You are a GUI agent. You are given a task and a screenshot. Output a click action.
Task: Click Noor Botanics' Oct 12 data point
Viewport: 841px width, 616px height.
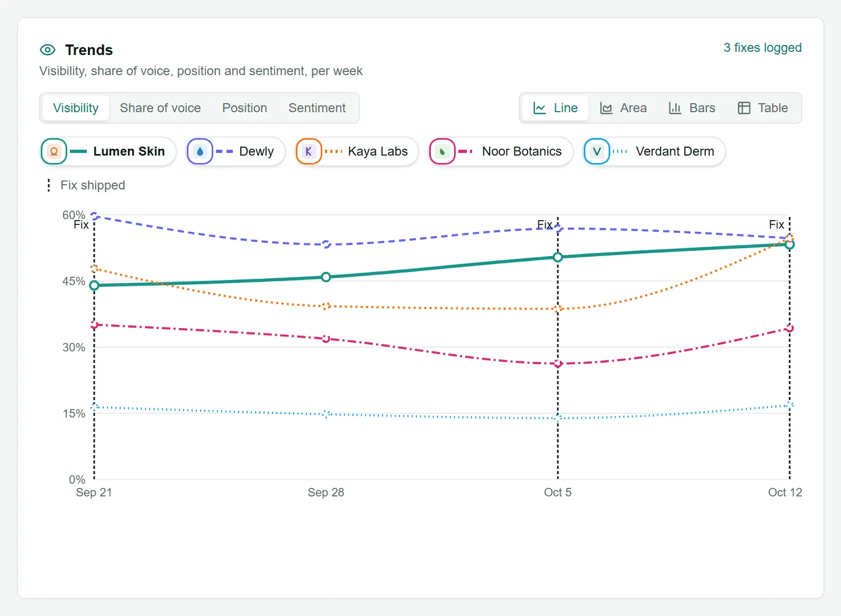click(790, 328)
